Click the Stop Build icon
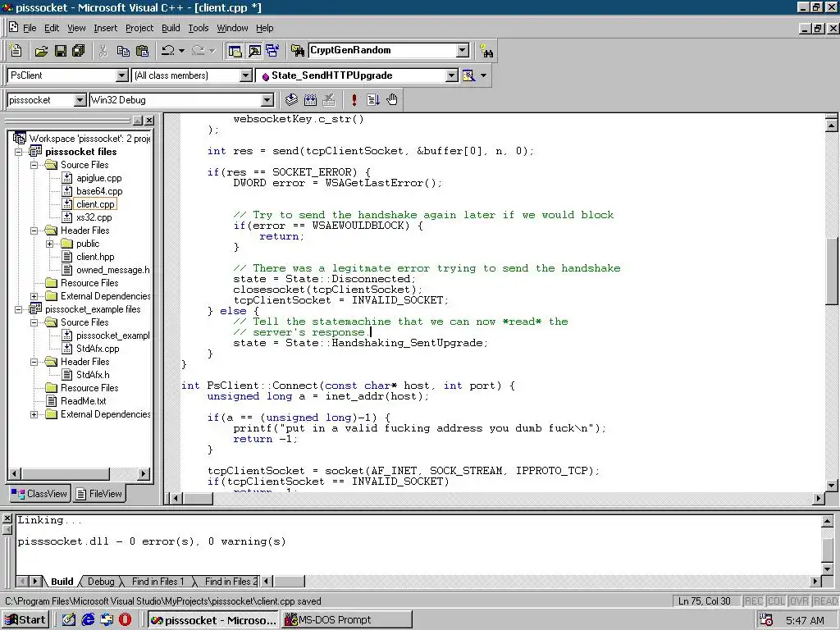This screenshot has width=840, height=630. click(x=329, y=99)
